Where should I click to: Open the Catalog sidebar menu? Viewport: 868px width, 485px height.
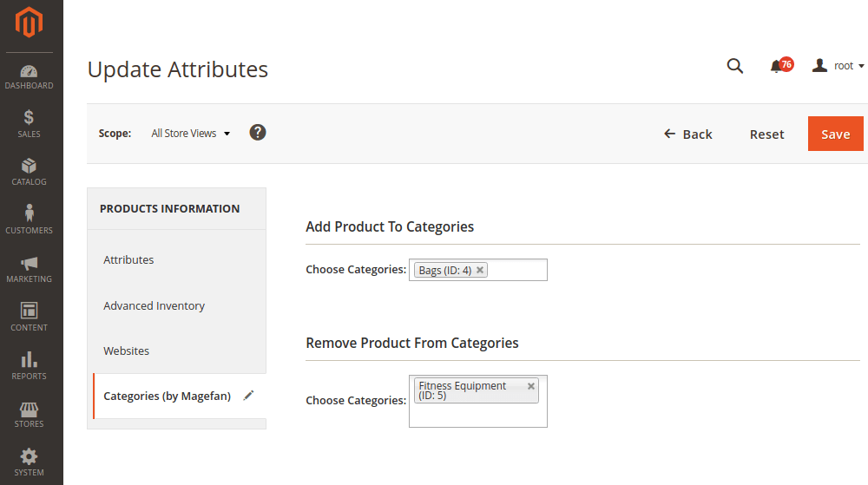coord(29,172)
